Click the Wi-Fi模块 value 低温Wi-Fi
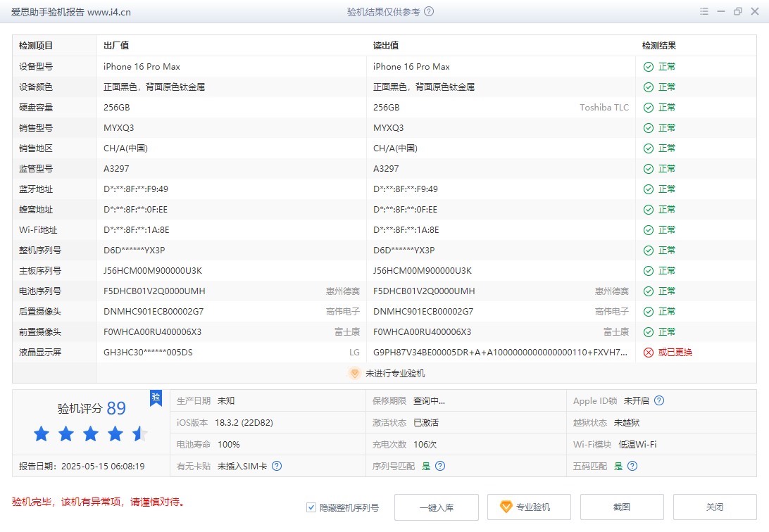Screen dimensions: 769x532 click(637, 445)
